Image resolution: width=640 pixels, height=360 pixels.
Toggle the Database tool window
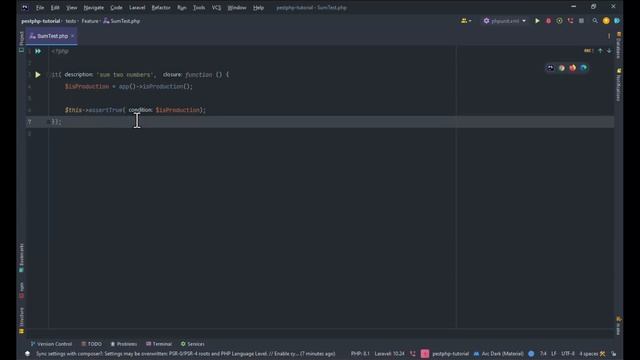(619, 46)
